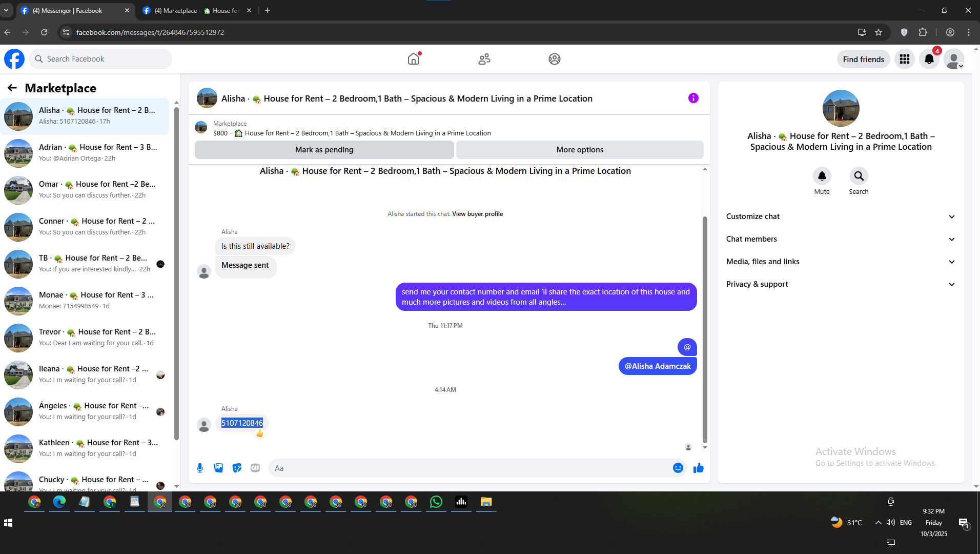Image resolution: width=980 pixels, height=554 pixels.
Task: Click the 5107120846 phone number message
Action: coord(242,423)
